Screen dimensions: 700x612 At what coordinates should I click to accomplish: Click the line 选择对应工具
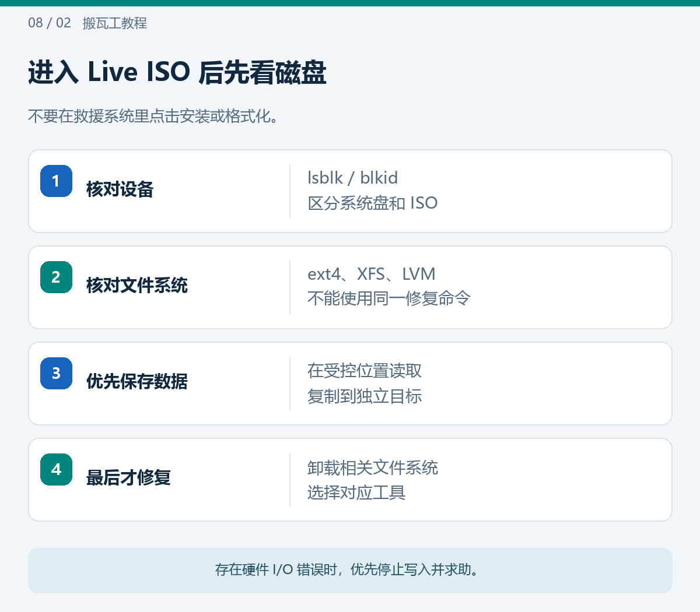pos(356,493)
